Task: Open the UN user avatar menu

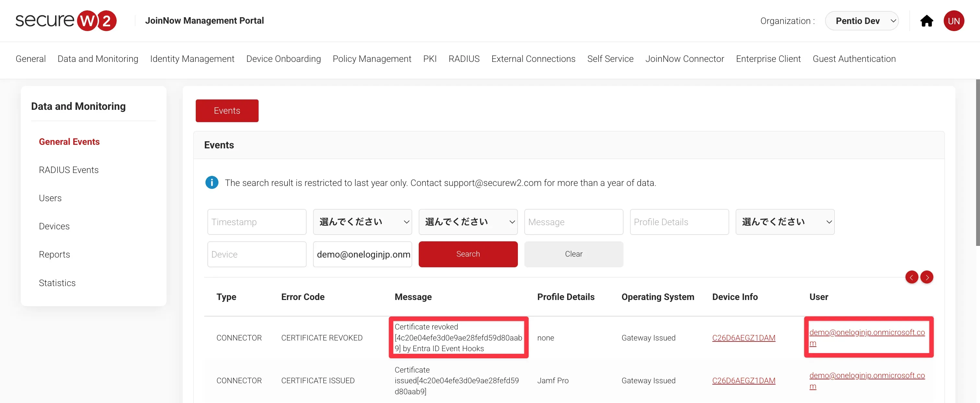Action: click(x=953, y=21)
